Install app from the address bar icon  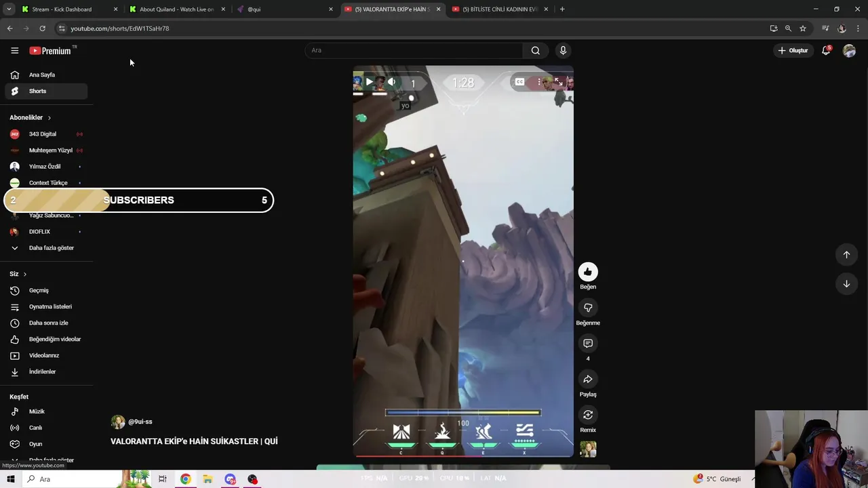point(774,28)
